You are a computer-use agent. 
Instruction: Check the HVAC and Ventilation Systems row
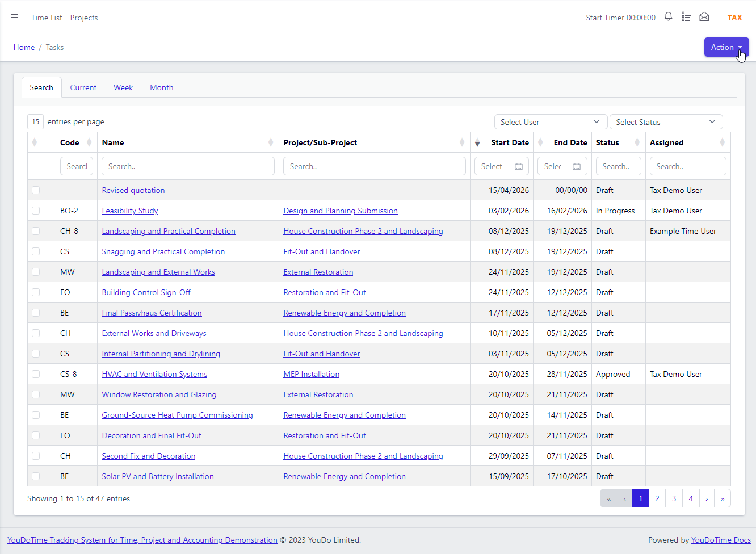pyautogui.click(x=36, y=374)
